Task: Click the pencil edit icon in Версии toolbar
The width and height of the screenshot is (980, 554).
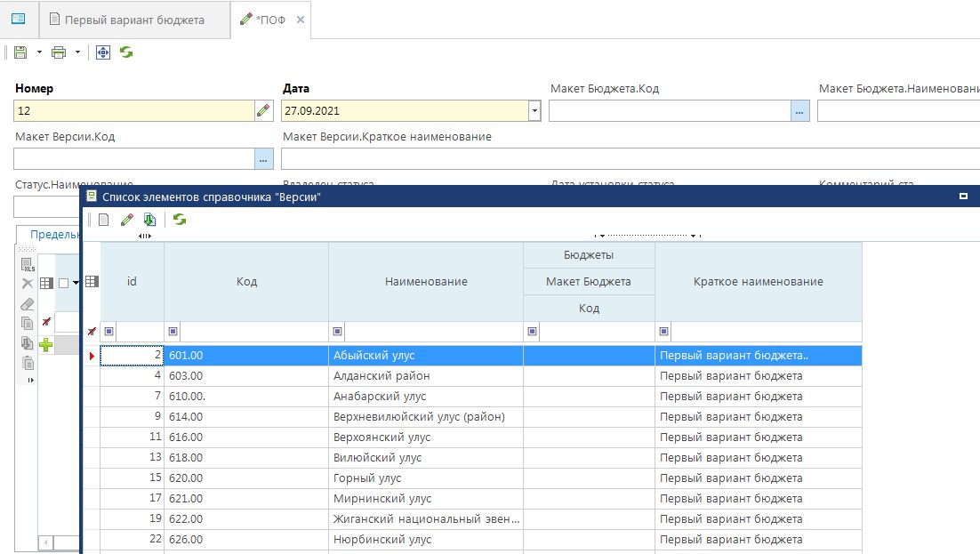Action: click(126, 220)
